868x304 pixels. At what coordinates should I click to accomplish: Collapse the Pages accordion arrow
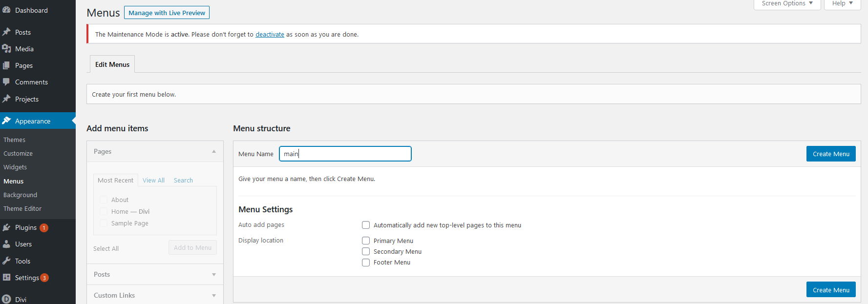pos(214,151)
